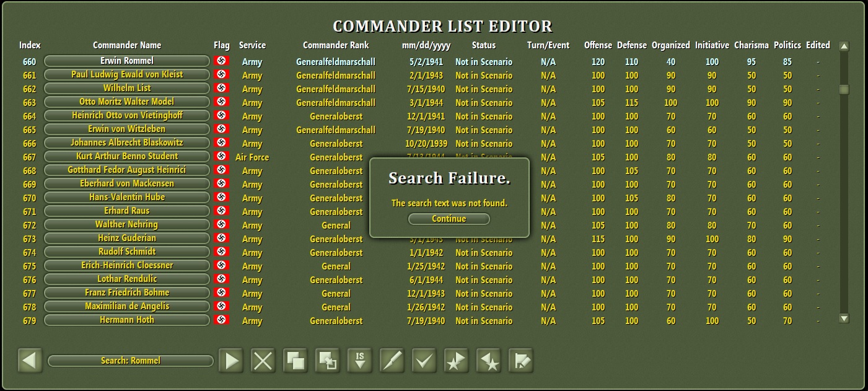Image resolution: width=868 pixels, height=391 pixels.
Task: Click the knife edit icon
Action: coord(392,361)
